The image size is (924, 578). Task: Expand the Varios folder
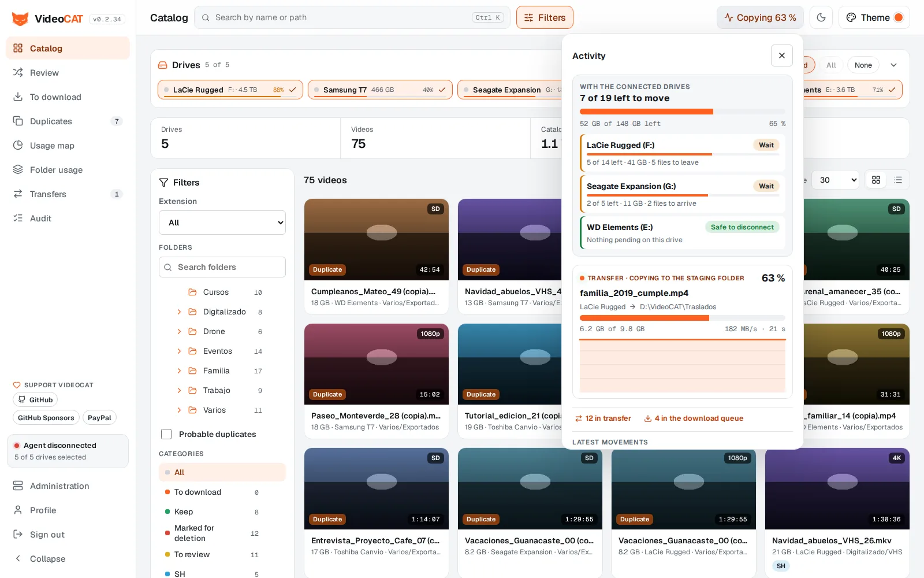(x=179, y=410)
